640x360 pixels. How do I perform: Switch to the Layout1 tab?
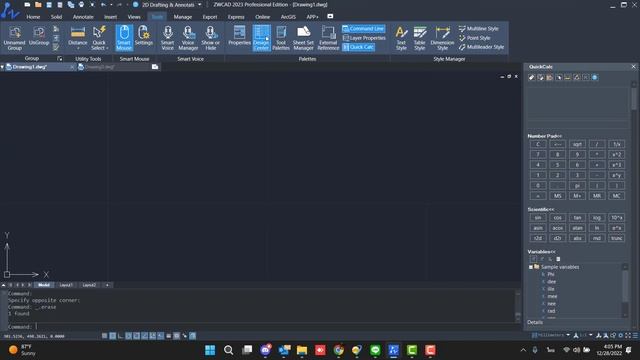coord(66,285)
